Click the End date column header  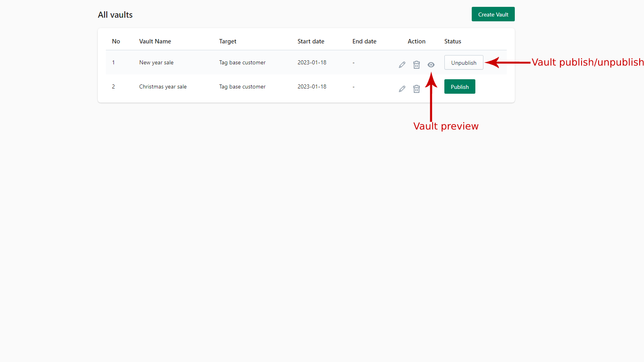pyautogui.click(x=364, y=41)
